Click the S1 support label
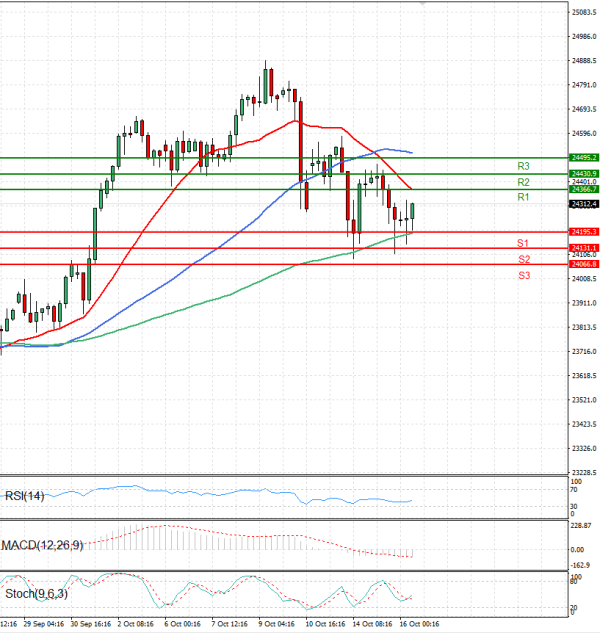 (x=522, y=243)
